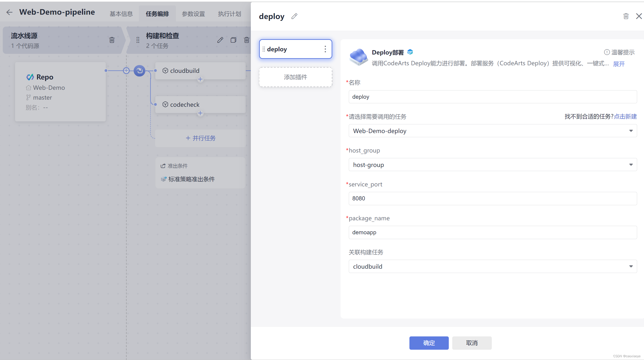This screenshot has width=644, height=360.
Task: Delete the deploy job using the trash icon
Action: click(x=626, y=16)
